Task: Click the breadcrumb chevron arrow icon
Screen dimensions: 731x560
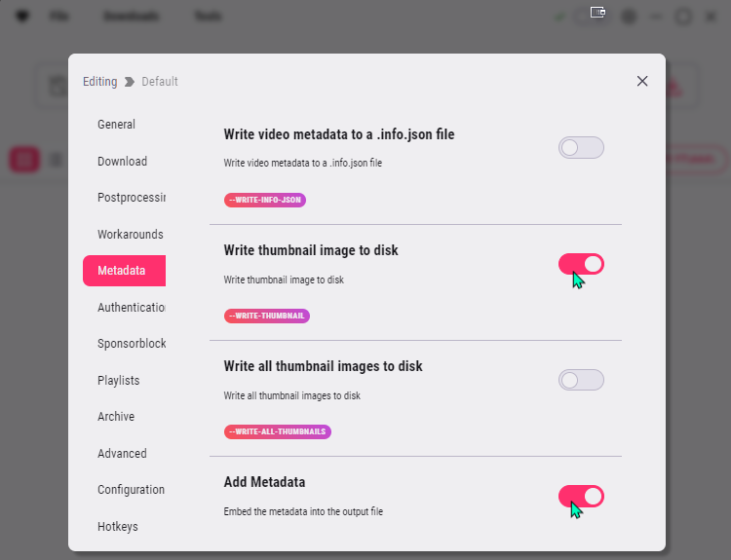Action: pyautogui.click(x=129, y=82)
